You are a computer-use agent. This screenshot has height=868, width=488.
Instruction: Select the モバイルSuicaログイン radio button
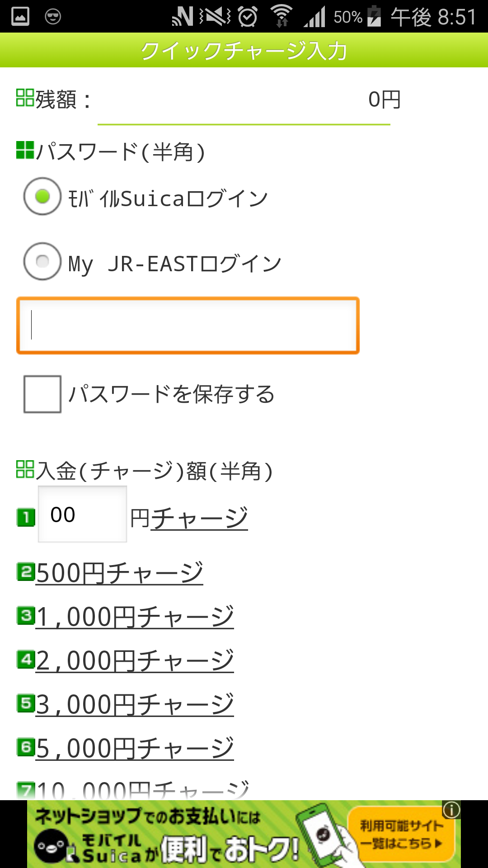point(42,196)
